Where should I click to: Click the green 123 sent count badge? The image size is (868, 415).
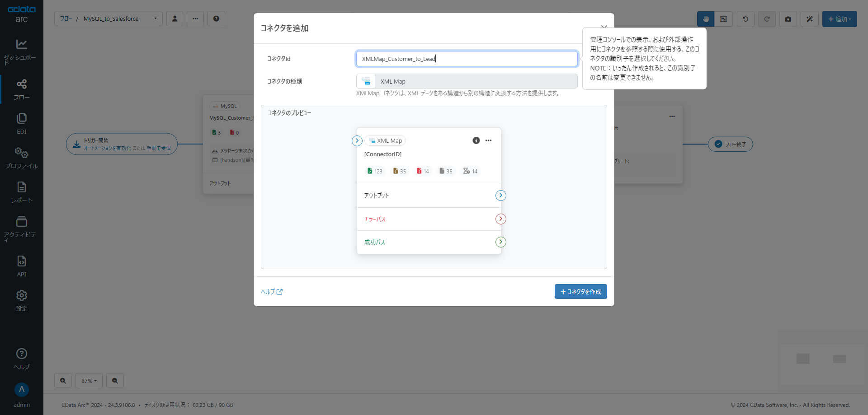375,171
